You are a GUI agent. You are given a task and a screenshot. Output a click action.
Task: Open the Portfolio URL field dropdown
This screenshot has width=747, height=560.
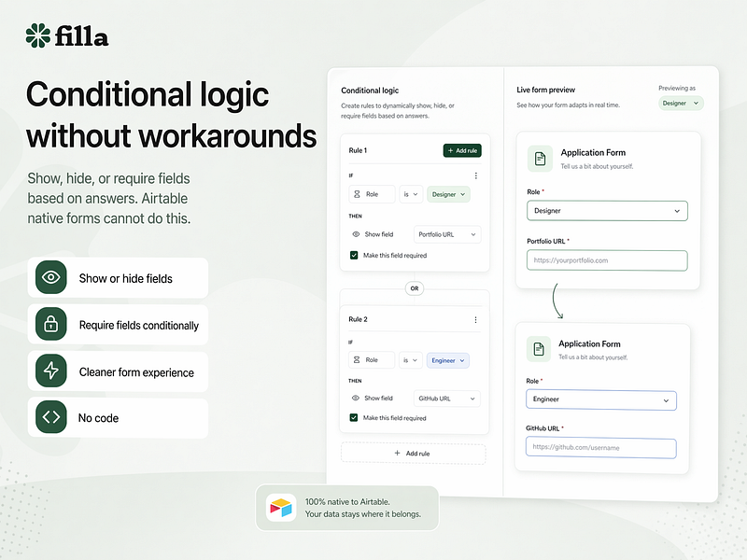[447, 234]
